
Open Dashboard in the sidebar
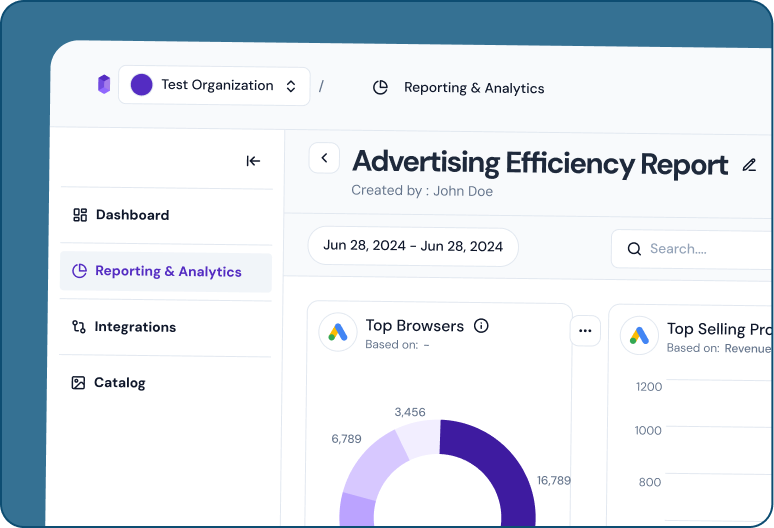(166, 215)
